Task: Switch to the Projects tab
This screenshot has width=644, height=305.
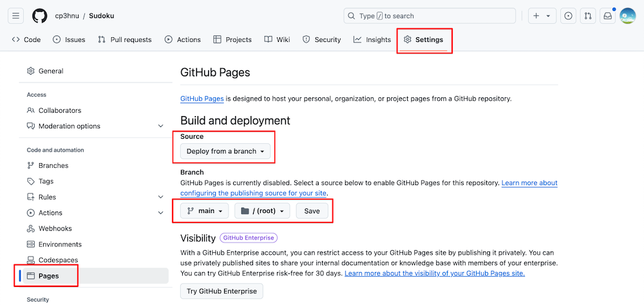Action: pyautogui.click(x=232, y=39)
